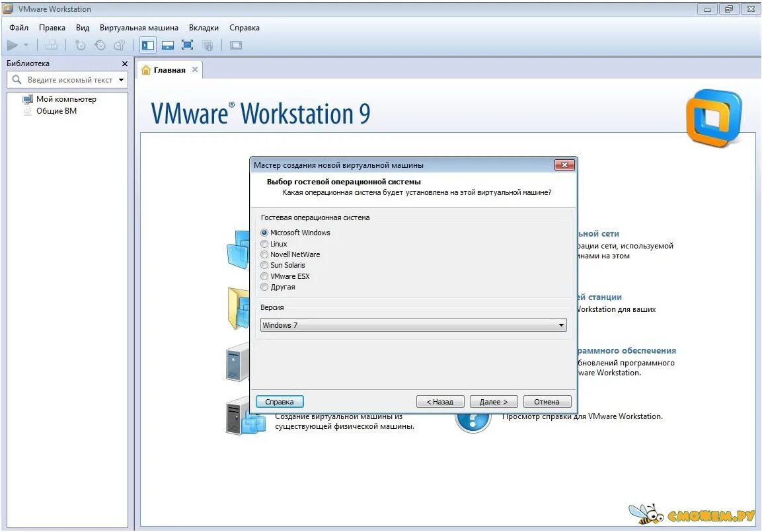Open the Вкладки menu
This screenshot has width=762, height=532.
pos(204,28)
